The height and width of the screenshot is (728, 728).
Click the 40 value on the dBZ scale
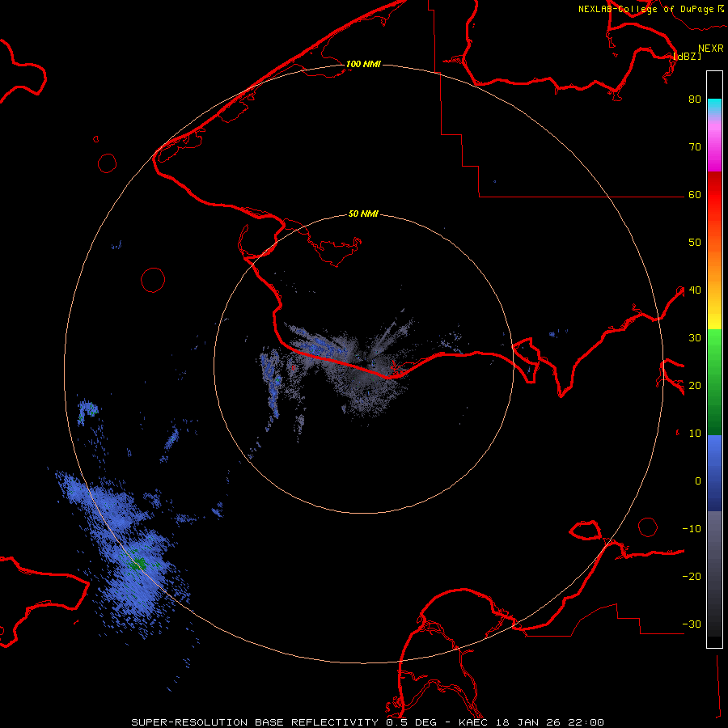pos(695,290)
